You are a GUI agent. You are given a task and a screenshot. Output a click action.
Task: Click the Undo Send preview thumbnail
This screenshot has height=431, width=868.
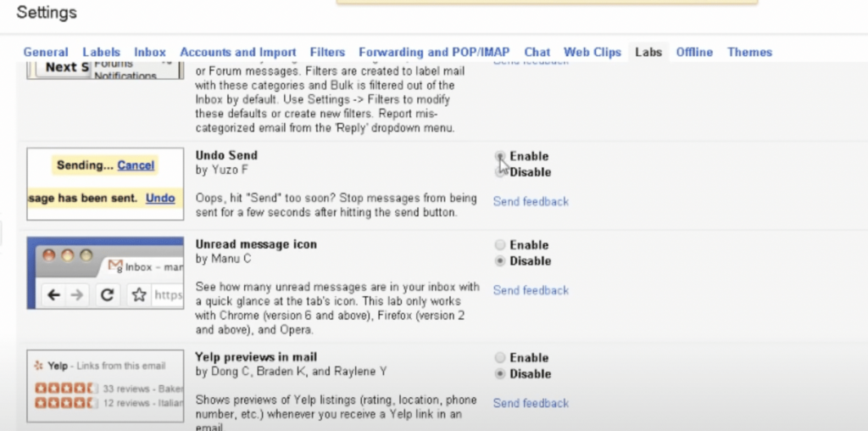click(105, 182)
